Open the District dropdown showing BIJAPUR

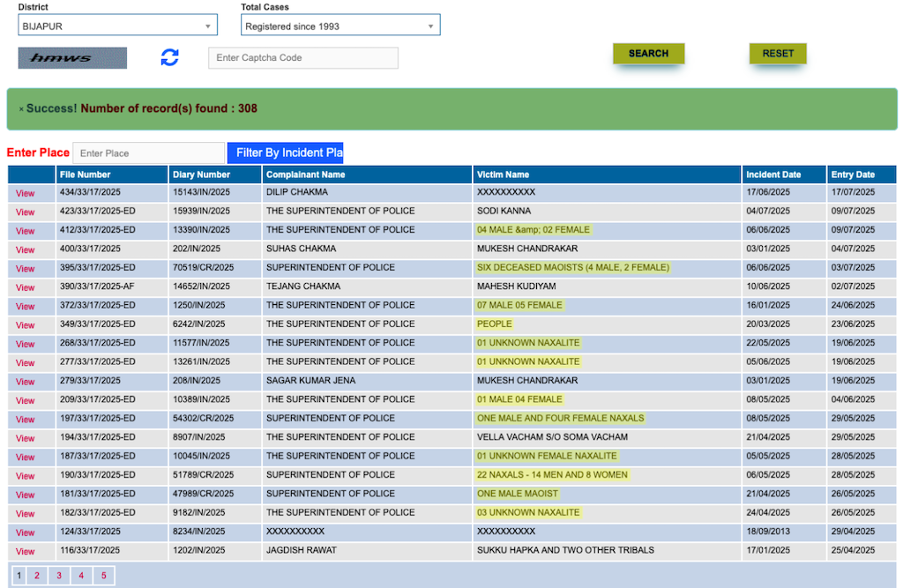pyautogui.click(x=117, y=26)
